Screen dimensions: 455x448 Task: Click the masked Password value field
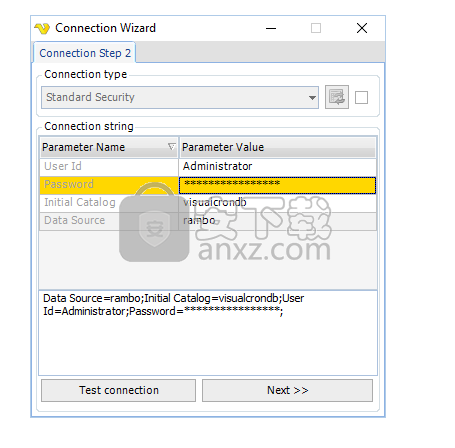click(277, 185)
